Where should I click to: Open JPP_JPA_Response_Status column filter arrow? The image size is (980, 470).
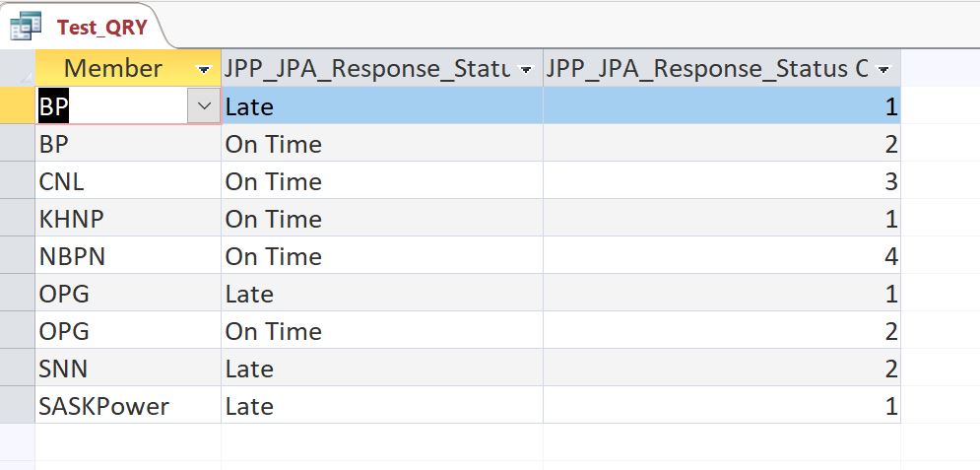click(x=526, y=69)
